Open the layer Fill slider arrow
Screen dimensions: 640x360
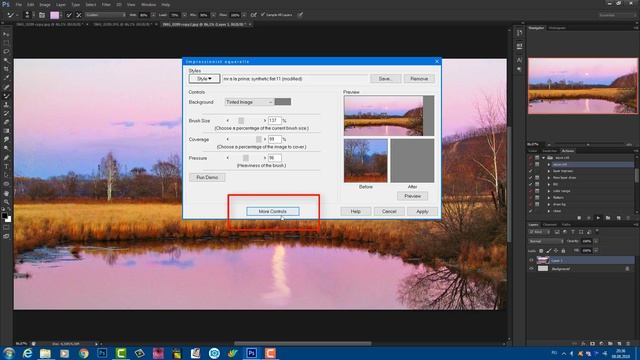(596, 251)
